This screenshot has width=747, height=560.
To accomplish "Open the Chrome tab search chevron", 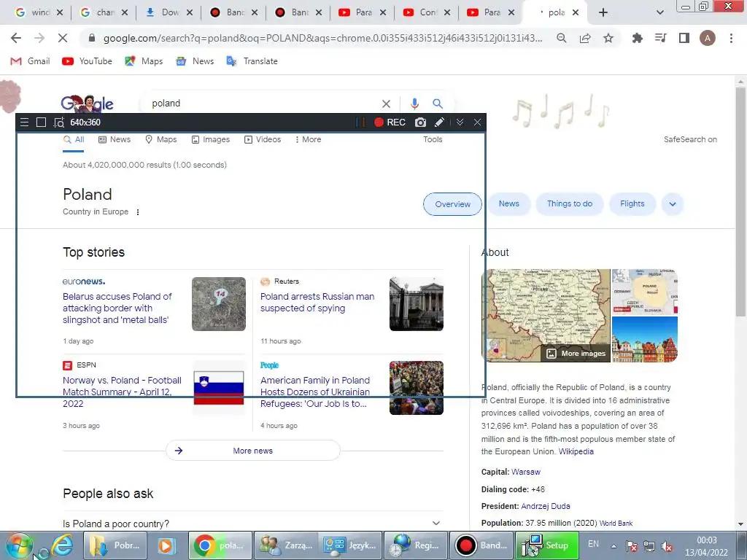I will [x=659, y=12].
